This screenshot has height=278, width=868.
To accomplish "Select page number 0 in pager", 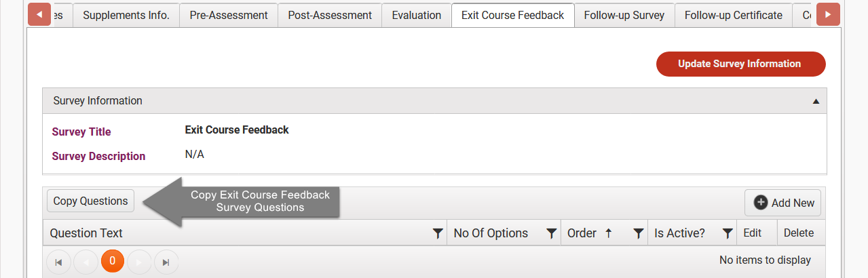I will [x=113, y=262].
